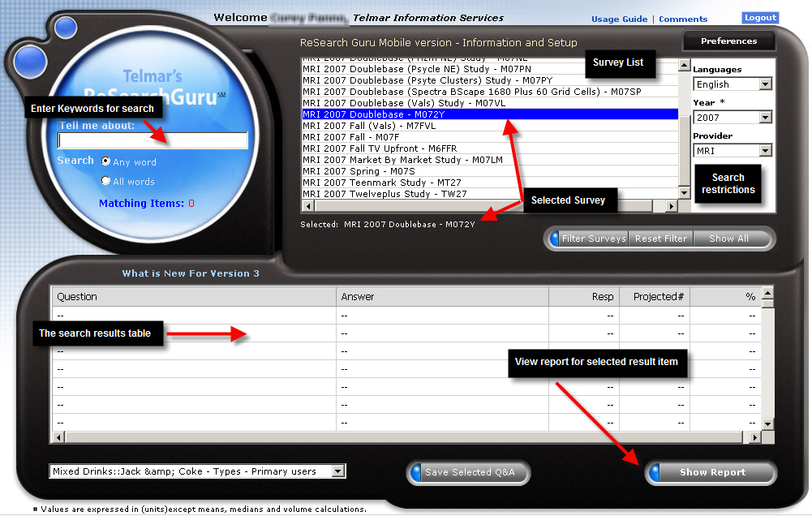Click the Answer column header
Image resolution: width=812 pixels, height=516 pixels.
(x=443, y=297)
